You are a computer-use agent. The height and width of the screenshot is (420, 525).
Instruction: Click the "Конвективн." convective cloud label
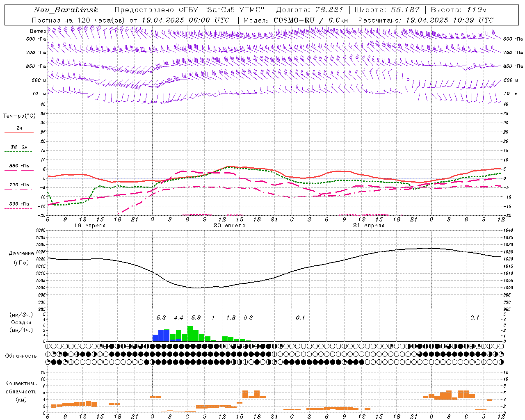[21, 383]
